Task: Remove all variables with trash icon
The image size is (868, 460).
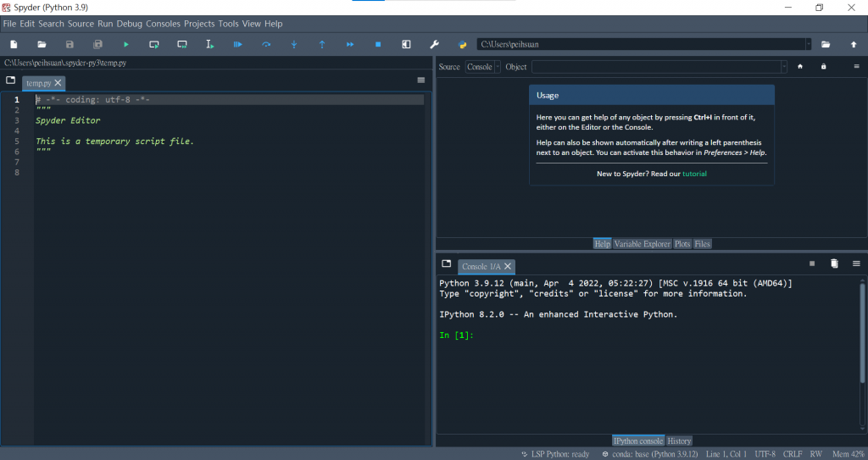Action: [x=834, y=263]
